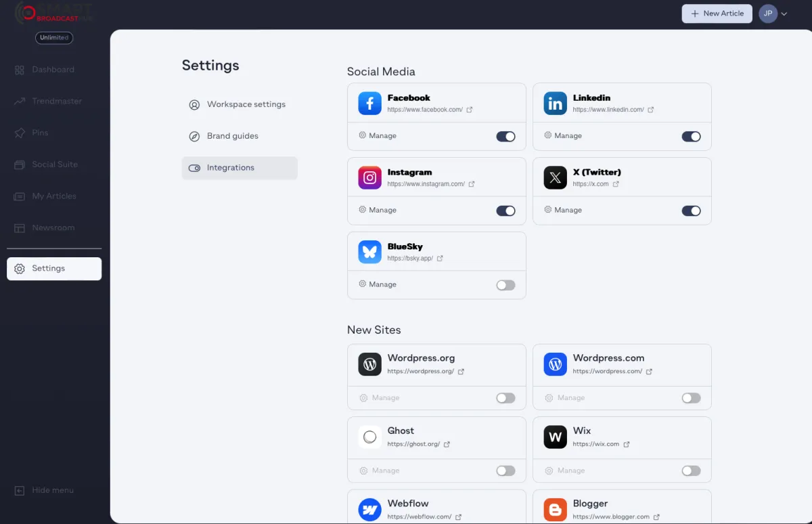Image resolution: width=812 pixels, height=524 pixels.
Task: Enable the Ghost integration toggle
Action: (505, 471)
